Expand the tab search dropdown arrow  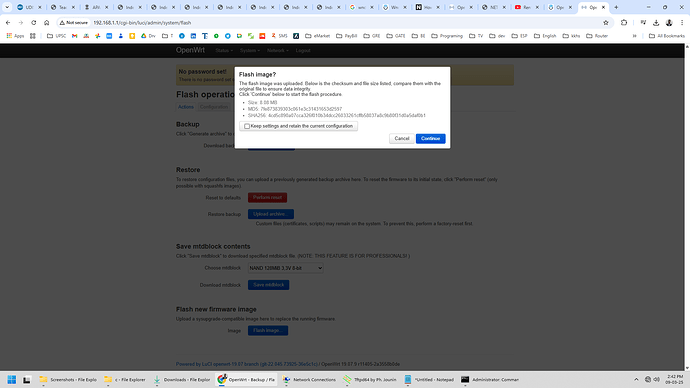pos(7,7)
